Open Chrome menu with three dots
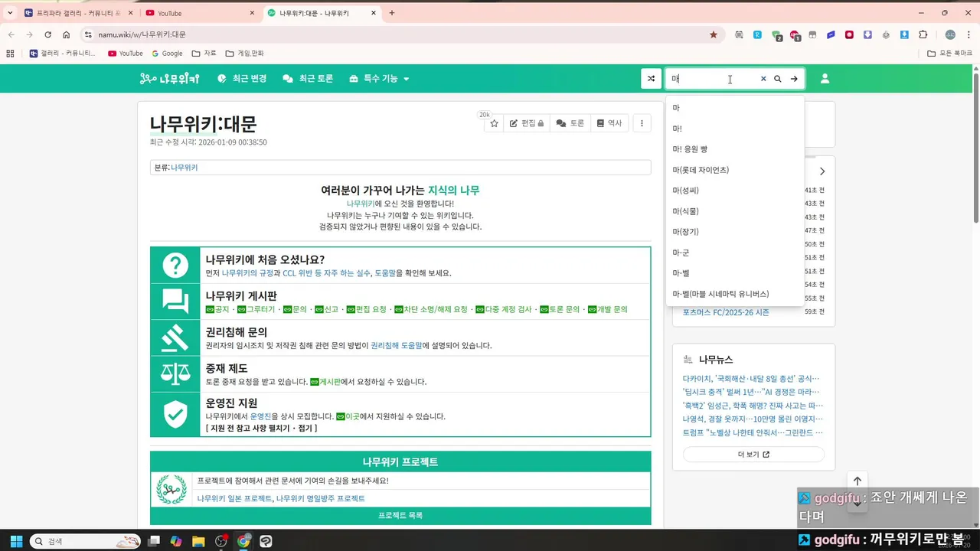The width and height of the screenshot is (980, 551). pyautogui.click(x=969, y=34)
